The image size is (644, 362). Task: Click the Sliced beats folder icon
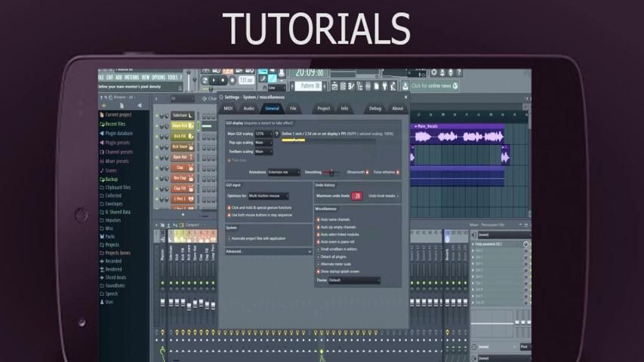(102, 278)
